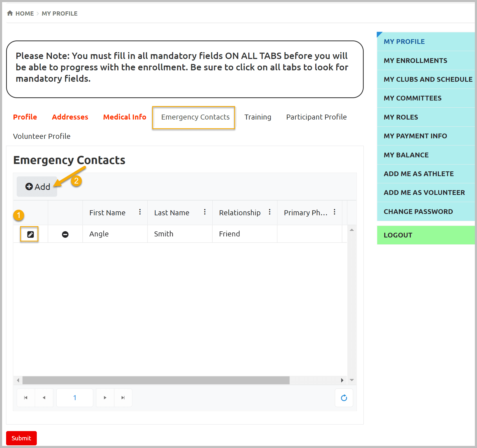Select the Emergency Contacts tab
The height and width of the screenshot is (448, 477).
[195, 117]
